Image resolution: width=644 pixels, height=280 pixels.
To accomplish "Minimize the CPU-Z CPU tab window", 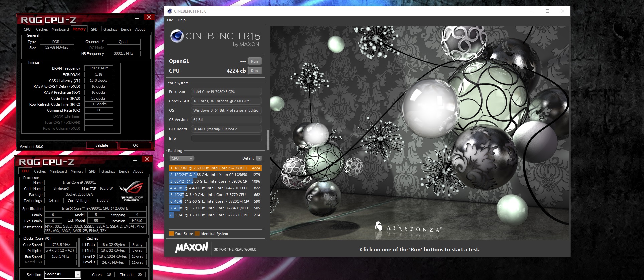I will (135, 160).
